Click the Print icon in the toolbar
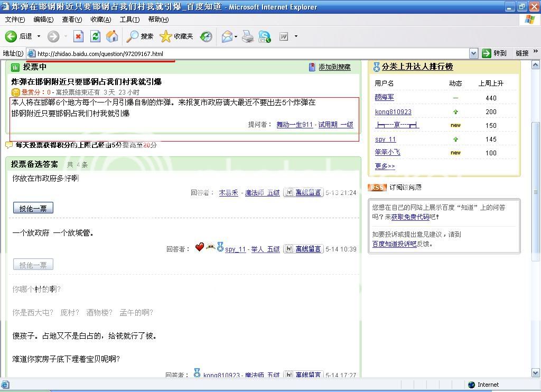 point(247,36)
